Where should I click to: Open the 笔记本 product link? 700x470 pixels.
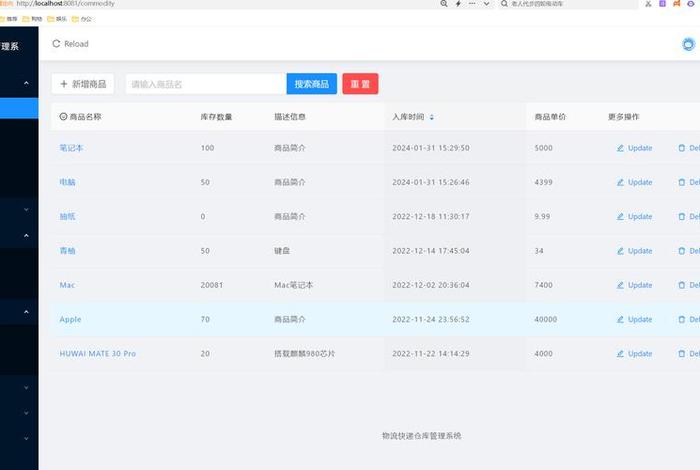(x=71, y=148)
